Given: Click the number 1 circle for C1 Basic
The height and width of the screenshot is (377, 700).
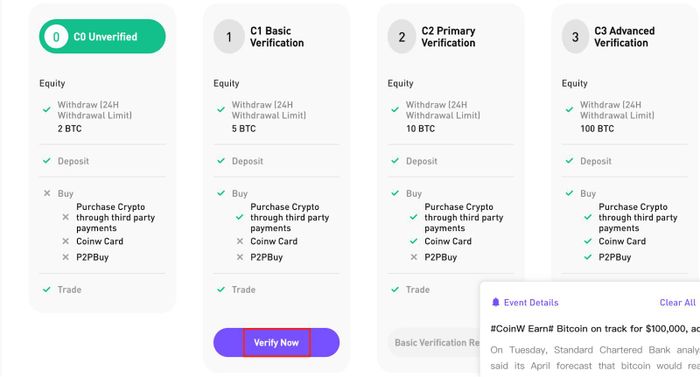Looking at the screenshot, I should pos(229,37).
